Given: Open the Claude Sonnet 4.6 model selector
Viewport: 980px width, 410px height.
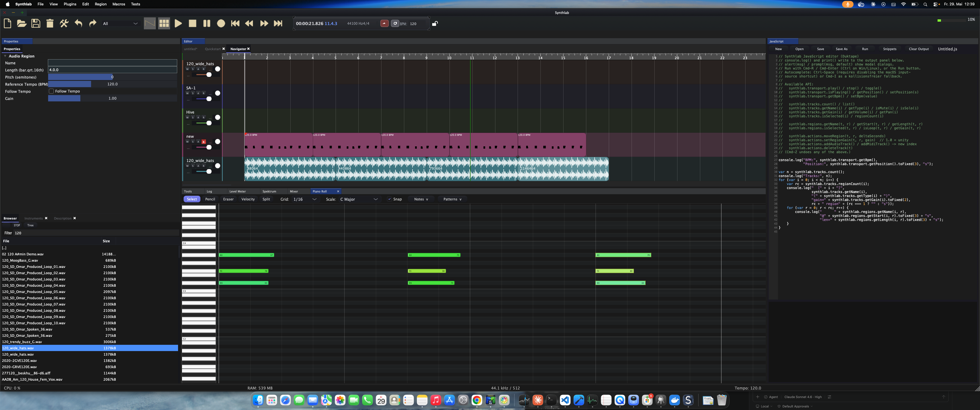Looking at the screenshot, I should click(x=803, y=397).
